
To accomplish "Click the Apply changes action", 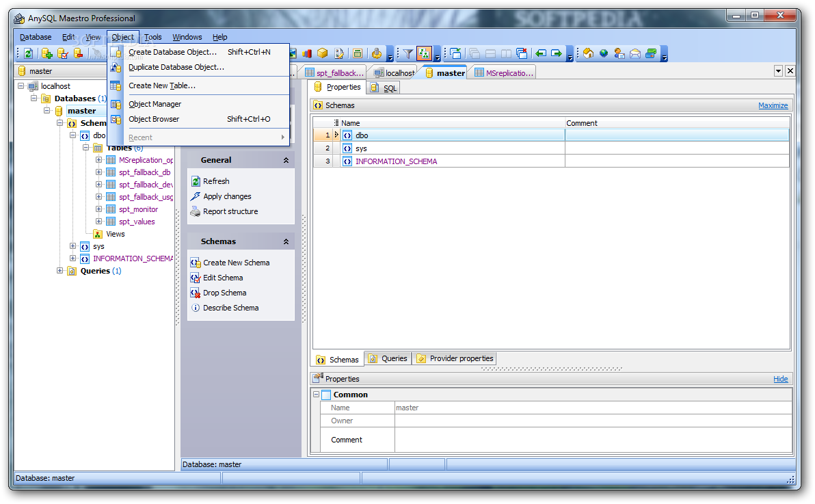I will 226,196.
